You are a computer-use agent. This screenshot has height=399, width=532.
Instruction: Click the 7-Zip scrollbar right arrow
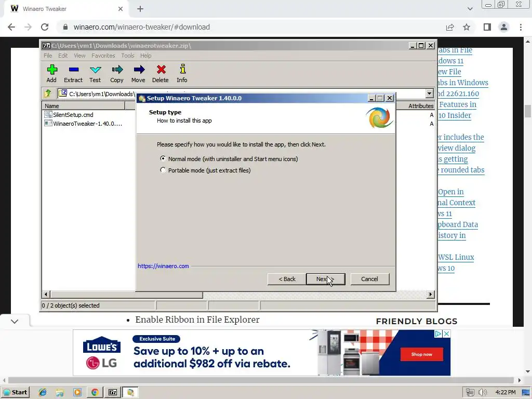[431, 294]
